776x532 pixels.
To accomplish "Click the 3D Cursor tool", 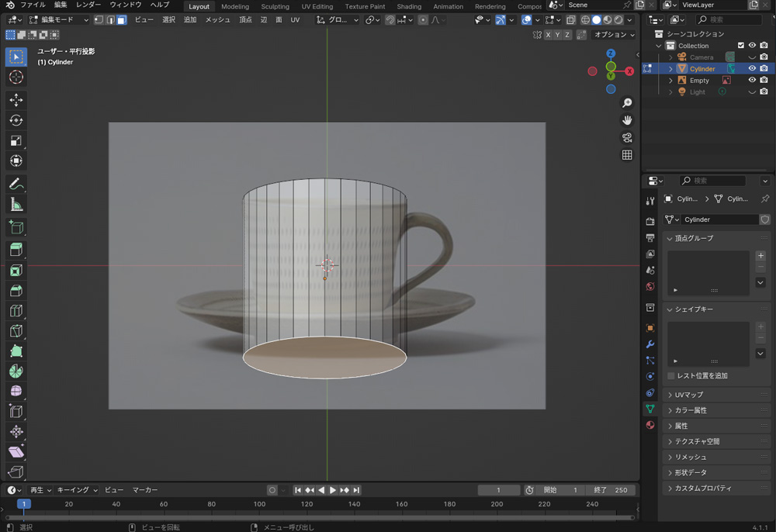I will coord(16,78).
